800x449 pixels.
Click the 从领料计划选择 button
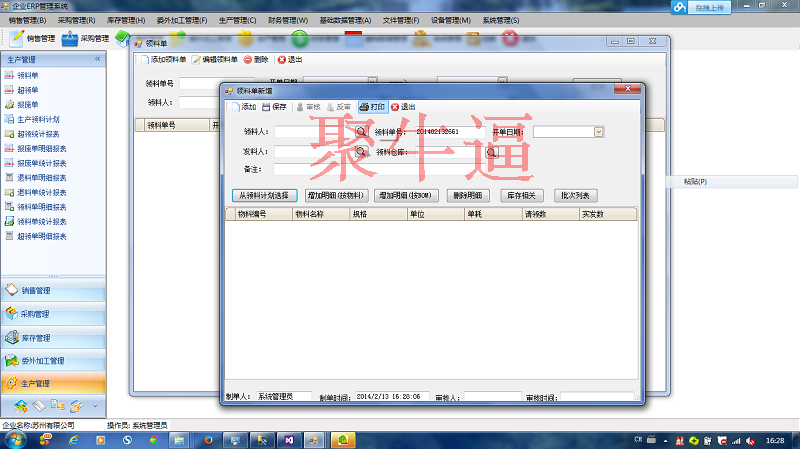264,195
